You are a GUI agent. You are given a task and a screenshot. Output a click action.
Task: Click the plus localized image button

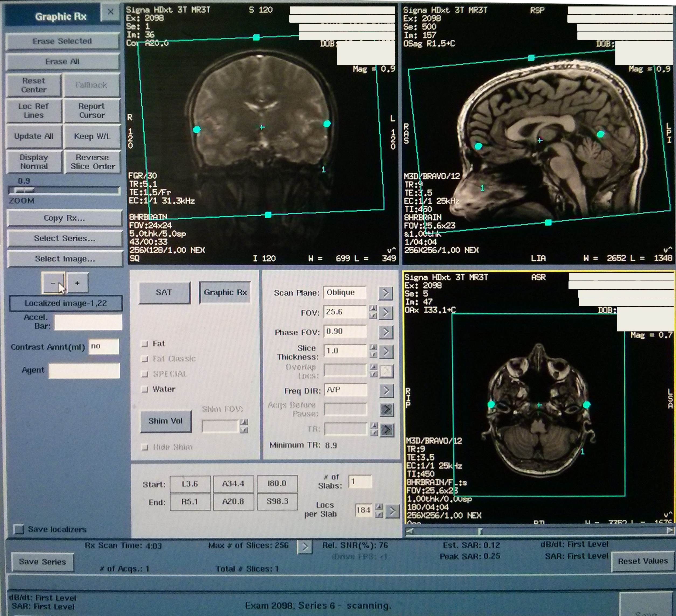[x=77, y=283]
